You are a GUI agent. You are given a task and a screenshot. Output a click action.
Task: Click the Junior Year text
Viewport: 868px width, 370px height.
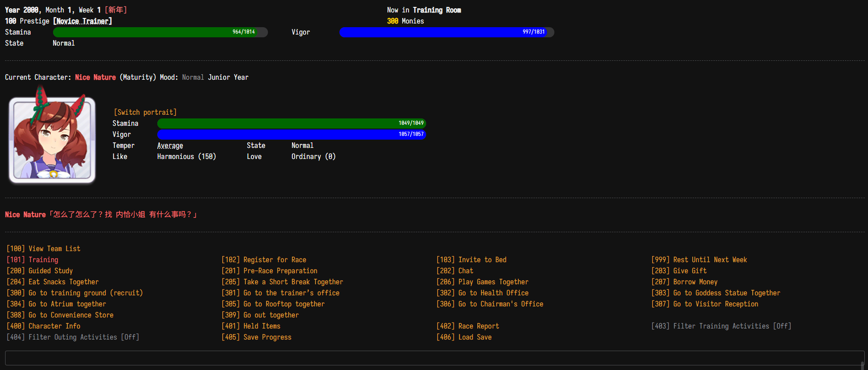(x=228, y=77)
